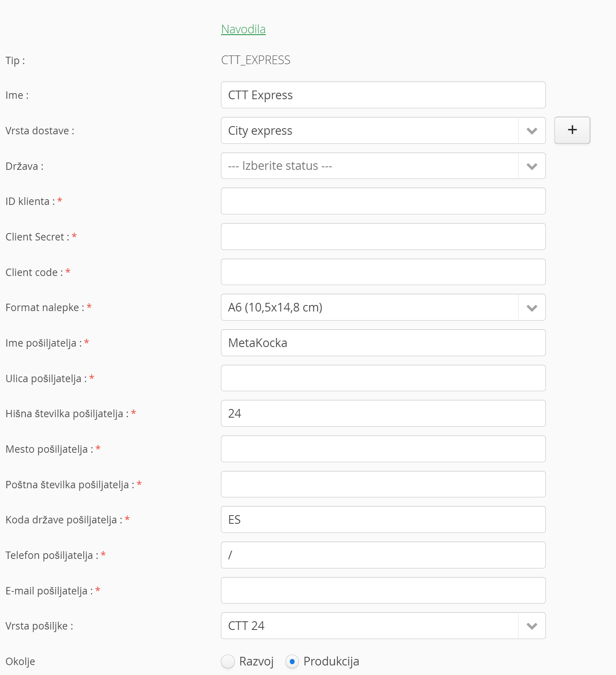Open the Format nalepke A6 dropdown
The height and width of the screenshot is (675, 616).
pyautogui.click(x=383, y=307)
